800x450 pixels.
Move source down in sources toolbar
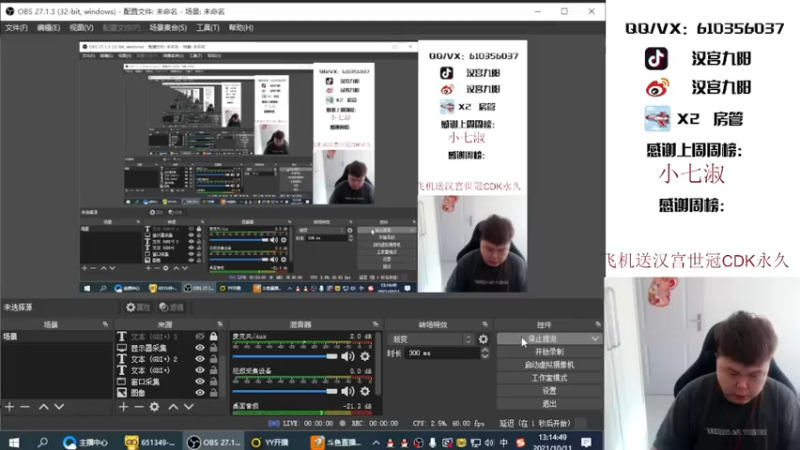[189, 407]
